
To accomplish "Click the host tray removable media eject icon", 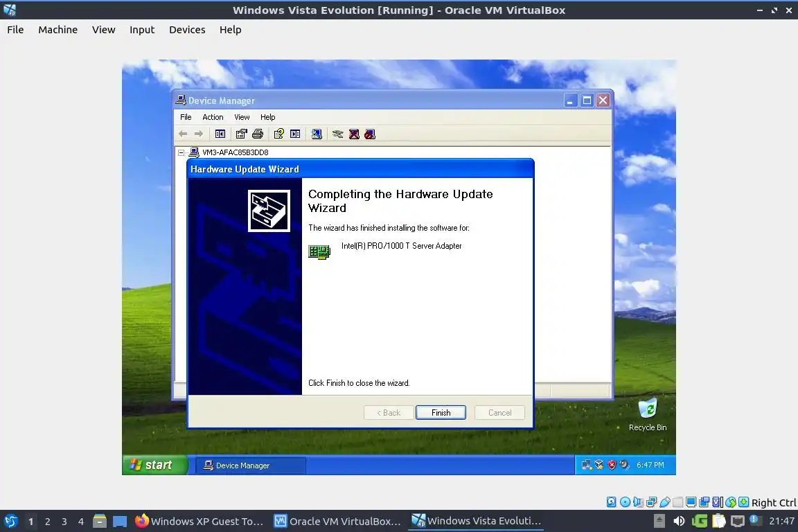I will click(x=659, y=521).
